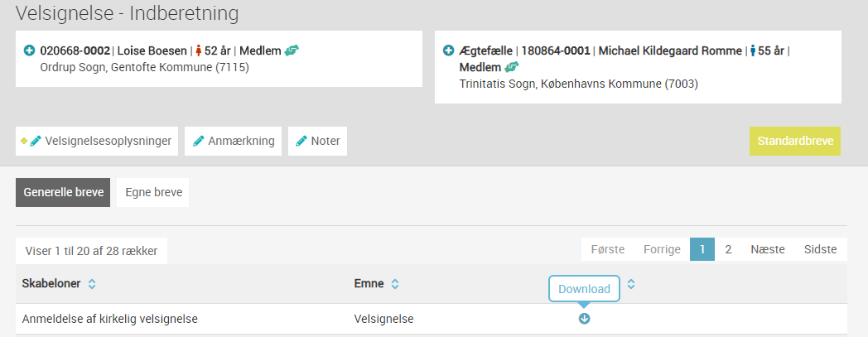The image size is (868, 337).
Task: Click download arrow icon for Anmeldelse row
Action: click(x=584, y=319)
